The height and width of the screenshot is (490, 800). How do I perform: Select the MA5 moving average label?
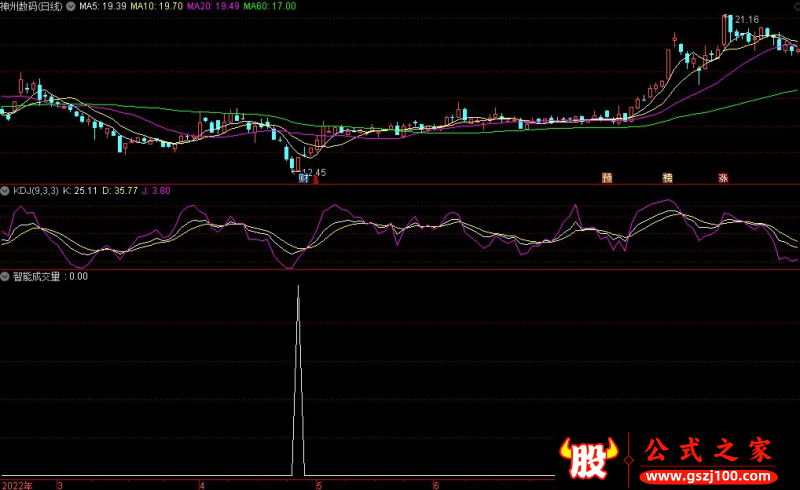(103, 6)
